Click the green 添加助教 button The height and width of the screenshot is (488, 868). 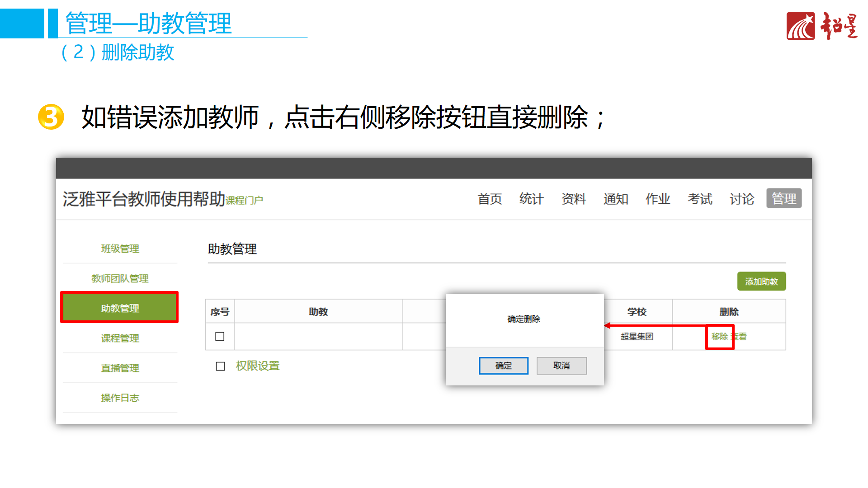point(761,282)
